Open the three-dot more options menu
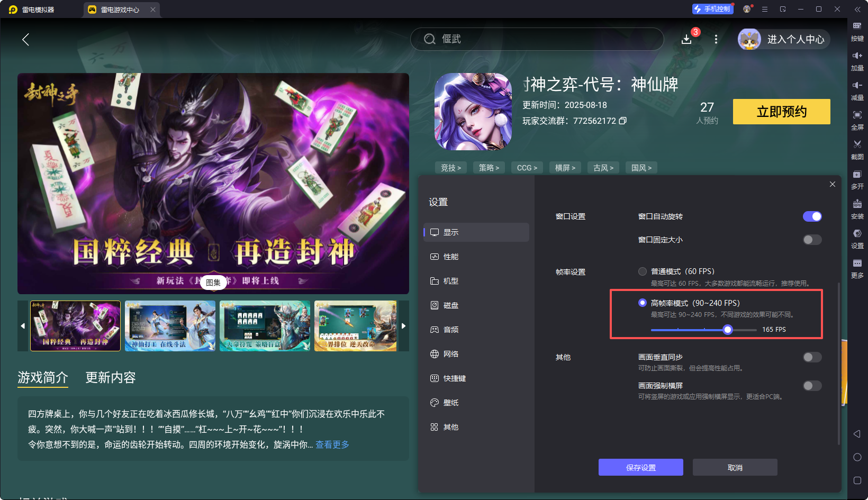Image resolution: width=868 pixels, height=500 pixels. tap(716, 39)
